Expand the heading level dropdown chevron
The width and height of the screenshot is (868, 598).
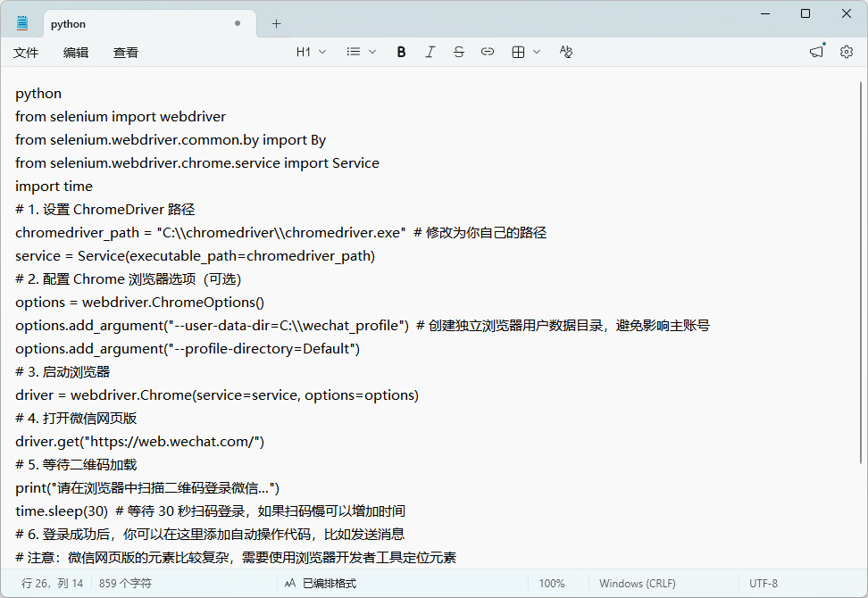pos(322,52)
